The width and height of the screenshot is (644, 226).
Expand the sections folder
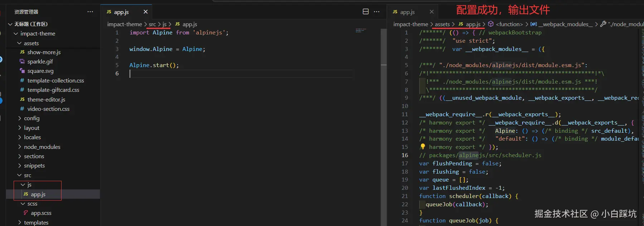click(x=34, y=156)
